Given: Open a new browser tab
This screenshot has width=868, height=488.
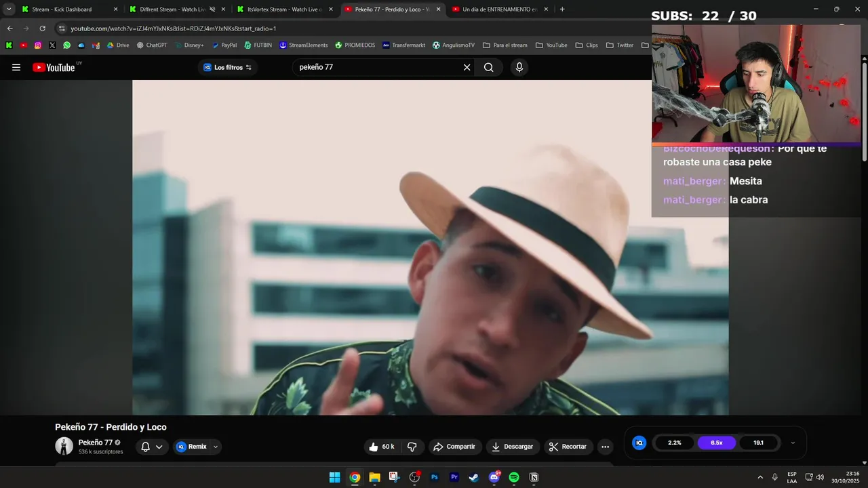Looking at the screenshot, I should click(x=562, y=9).
